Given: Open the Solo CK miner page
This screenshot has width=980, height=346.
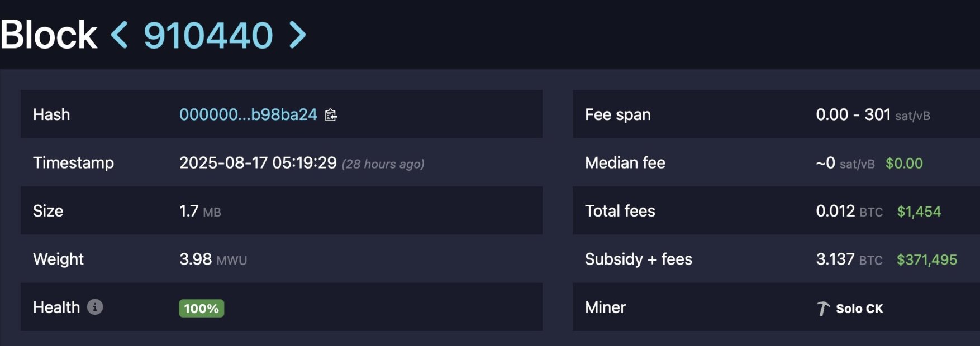Looking at the screenshot, I should click(x=859, y=309).
